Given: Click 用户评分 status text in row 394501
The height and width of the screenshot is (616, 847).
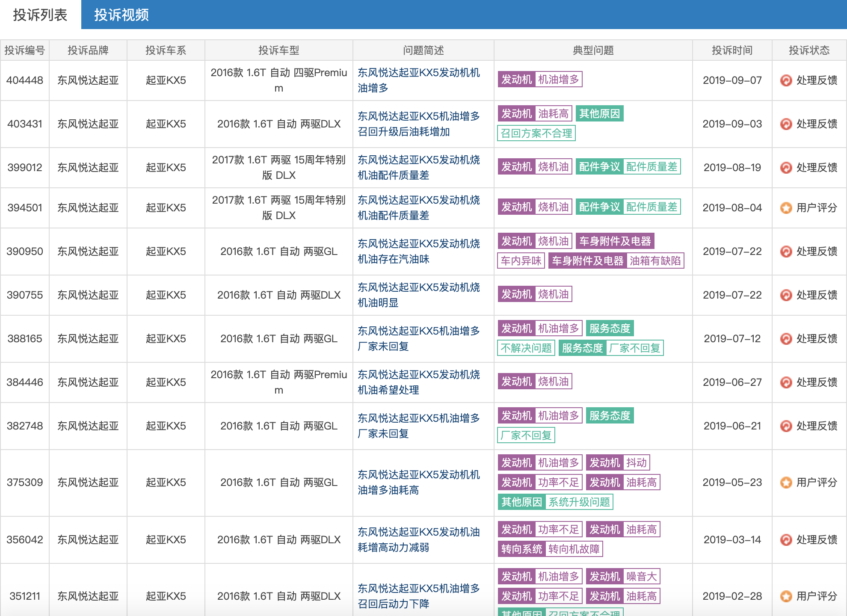Looking at the screenshot, I should click(817, 208).
